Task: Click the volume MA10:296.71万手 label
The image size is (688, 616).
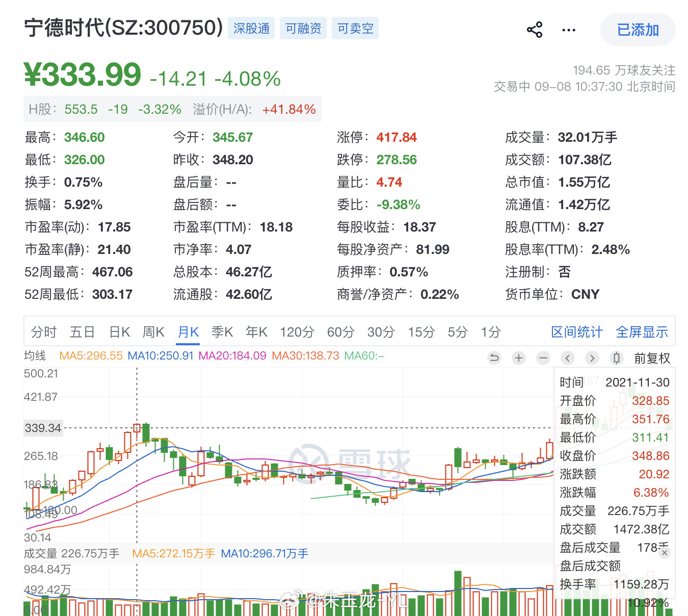Action: [264, 553]
